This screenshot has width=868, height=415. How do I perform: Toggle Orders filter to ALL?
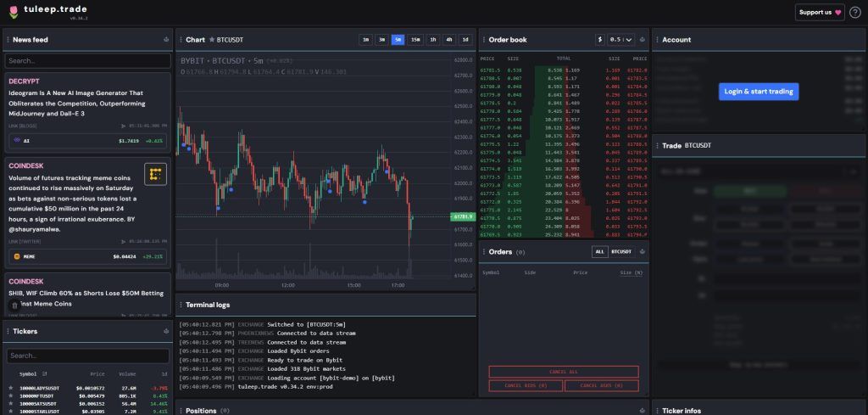point(599,252)
